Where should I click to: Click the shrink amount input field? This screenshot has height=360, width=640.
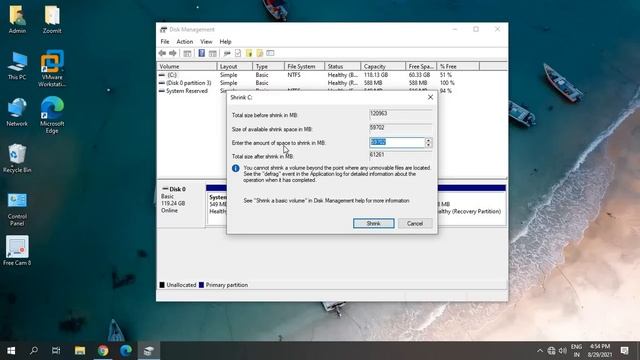tap(397, 142)
